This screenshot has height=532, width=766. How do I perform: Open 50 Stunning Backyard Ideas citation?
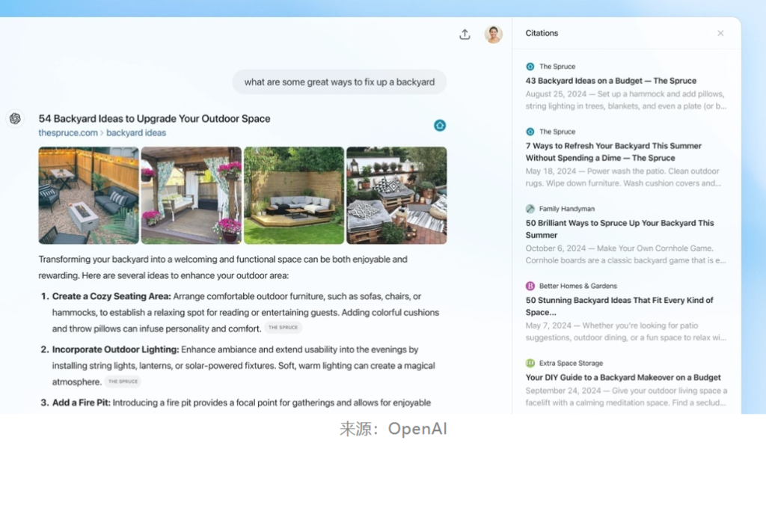(x=619, y=306)
